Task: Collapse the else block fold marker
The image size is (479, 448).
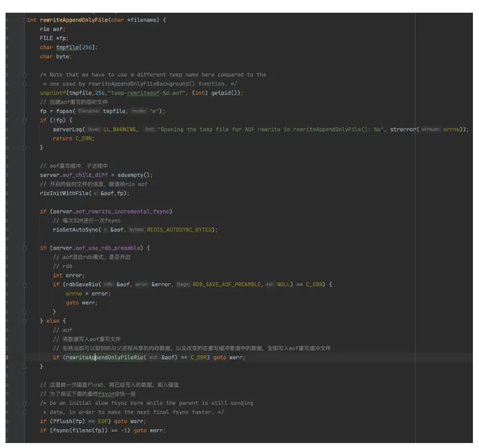Action: point(24,321)
